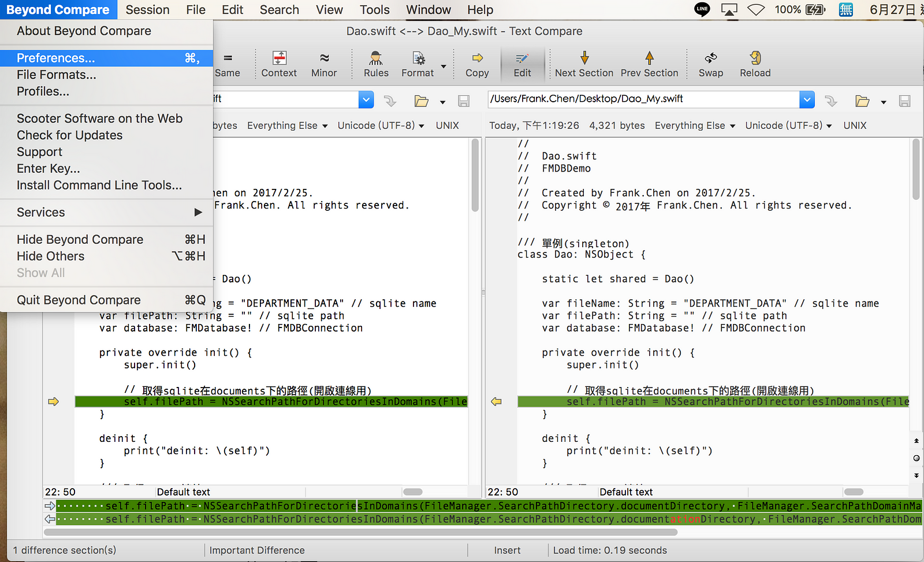The width and height of the screenshot is (924, 562).
Task: Click right detail line arrow icon in bottom pane
Action: pos(50,519)
